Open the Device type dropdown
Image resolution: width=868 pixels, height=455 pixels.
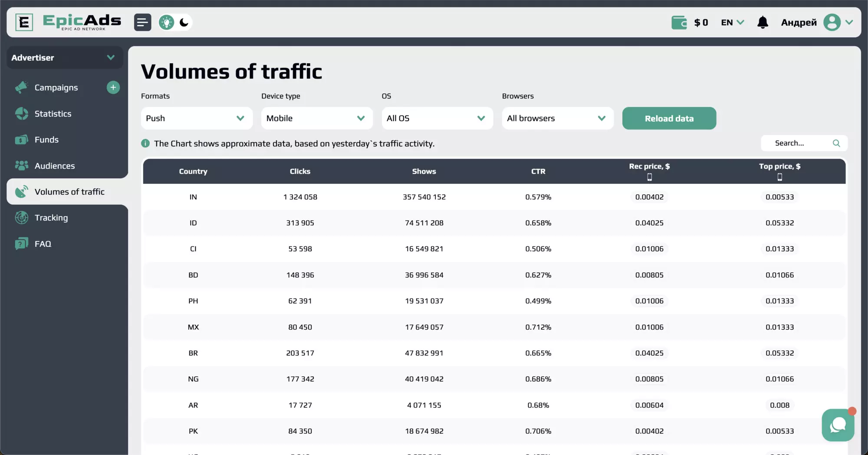[x=317, y=118]
